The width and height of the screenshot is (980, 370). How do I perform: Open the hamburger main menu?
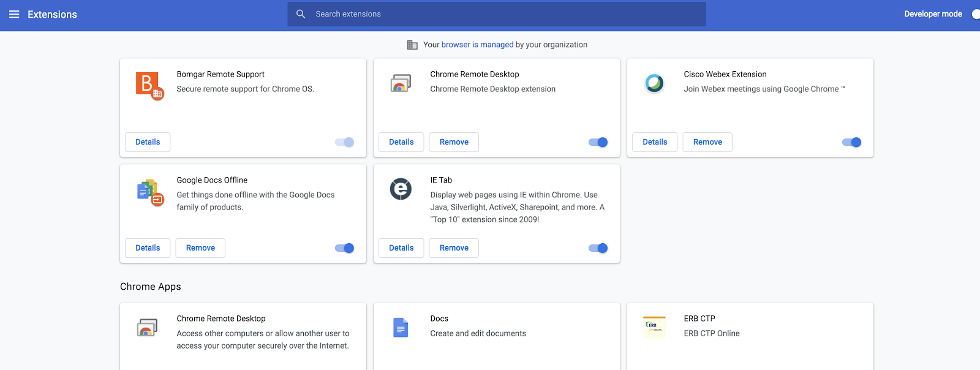[x=14, y=14]
